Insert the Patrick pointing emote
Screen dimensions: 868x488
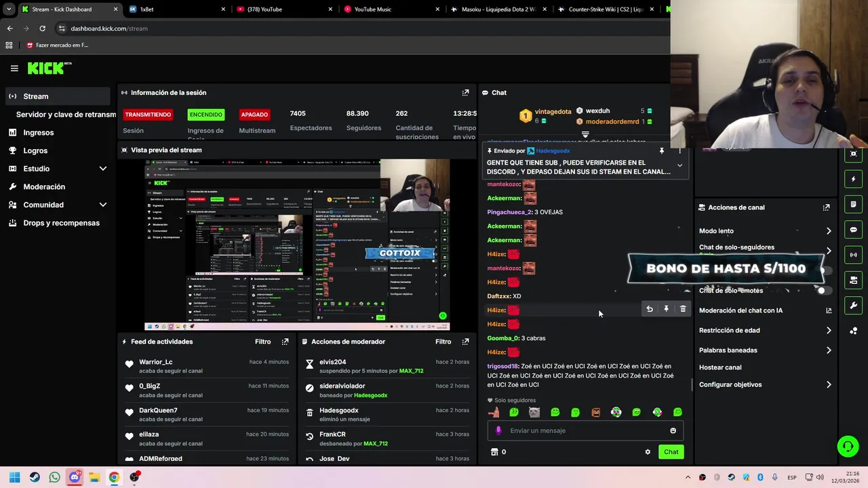tap(494, 412)
